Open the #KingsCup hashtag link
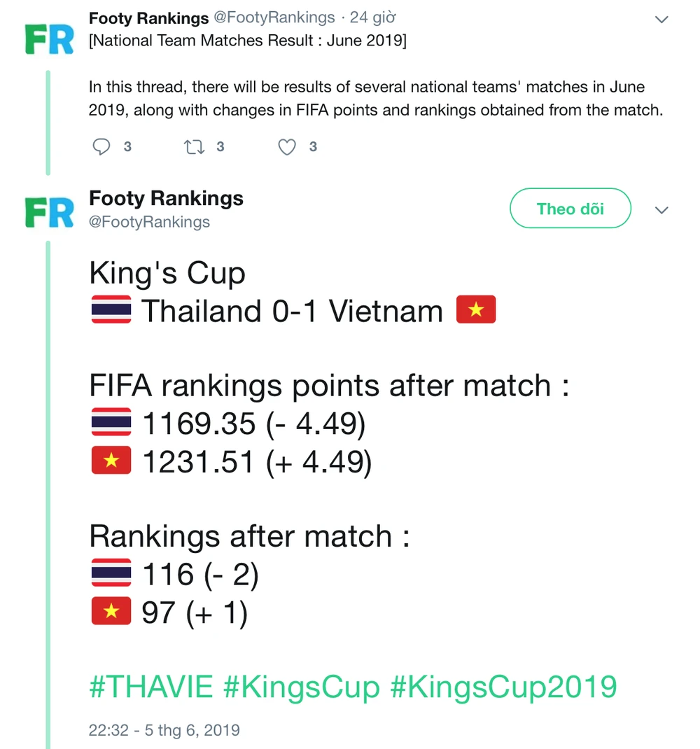The width and height of the screenshot is (700, 749). 302,687
